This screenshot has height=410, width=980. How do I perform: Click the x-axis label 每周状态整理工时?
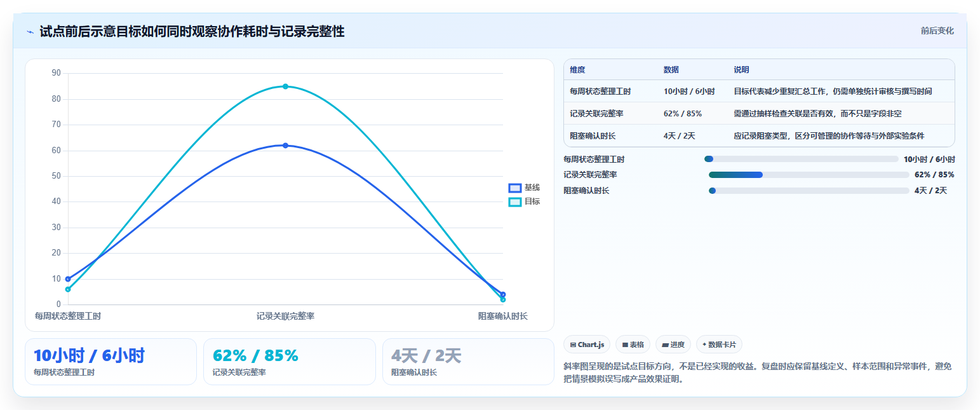click(x=67, y=316)
